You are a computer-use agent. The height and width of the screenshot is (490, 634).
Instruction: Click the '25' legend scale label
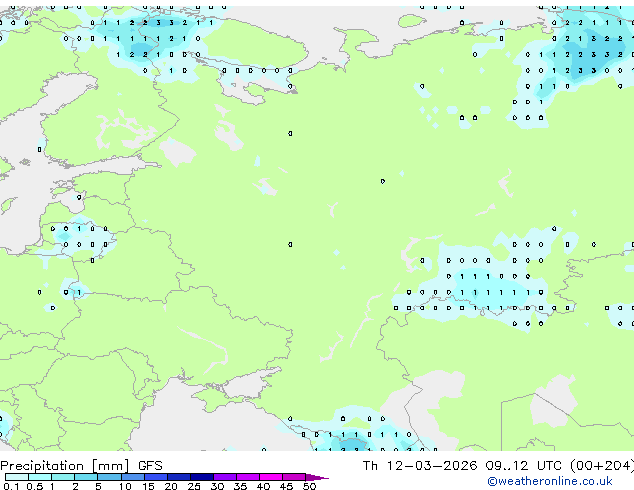tap(194, 486)
